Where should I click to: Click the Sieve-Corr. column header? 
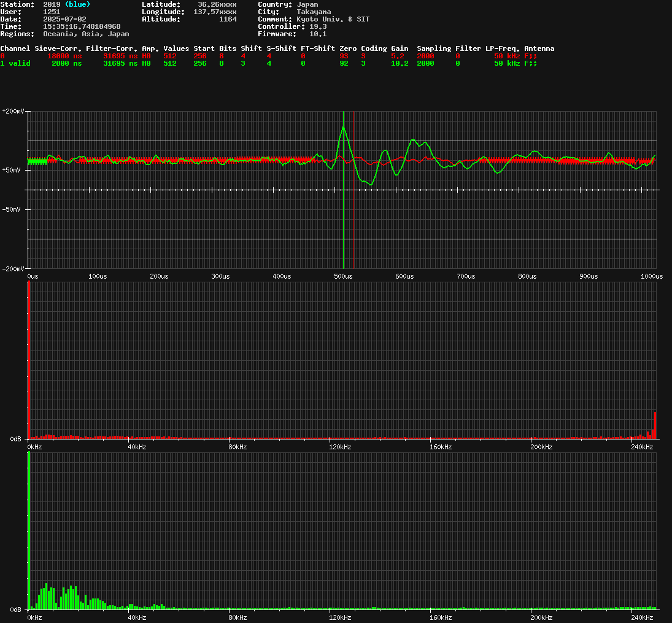click(x=58, y=48)
